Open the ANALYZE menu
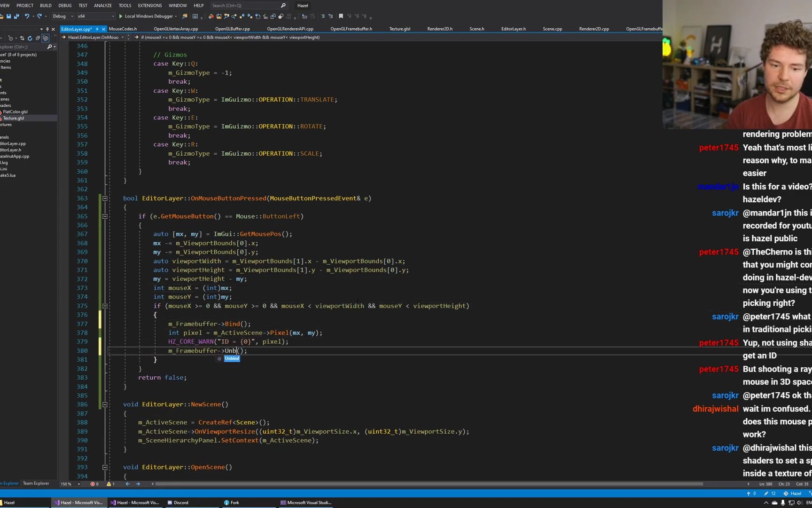 click(103, 6)
